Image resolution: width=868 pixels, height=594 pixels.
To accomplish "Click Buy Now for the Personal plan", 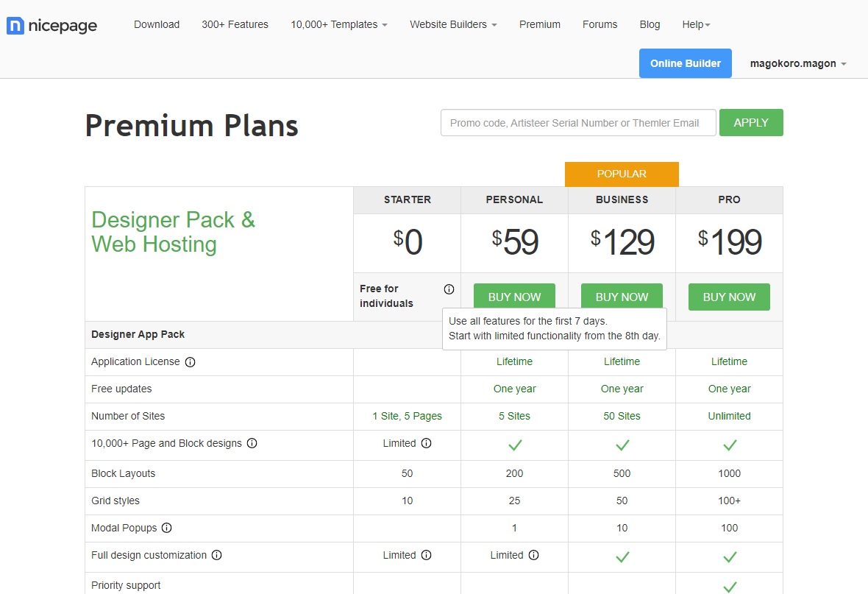I will pyautogui.click(x=514, y=297).
